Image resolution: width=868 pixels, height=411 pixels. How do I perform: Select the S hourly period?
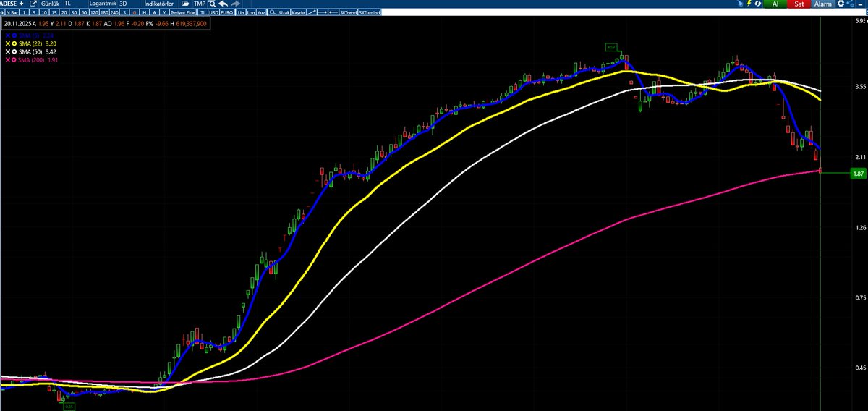(124, 14)
